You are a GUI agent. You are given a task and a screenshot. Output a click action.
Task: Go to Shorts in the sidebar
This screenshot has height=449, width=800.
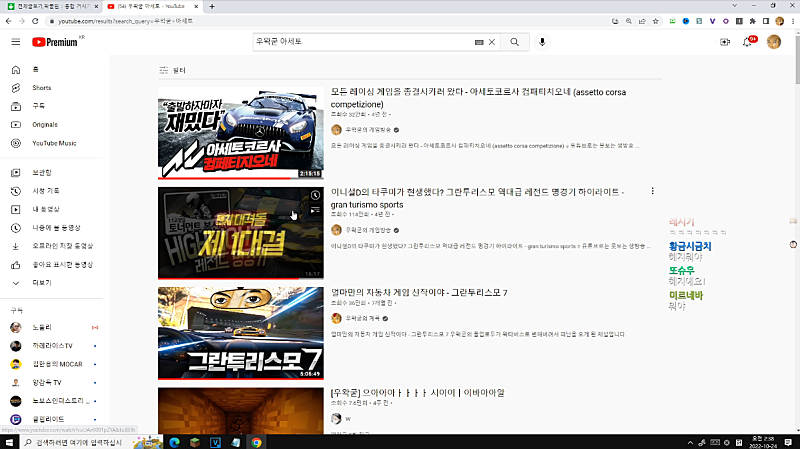coord(41,88)
